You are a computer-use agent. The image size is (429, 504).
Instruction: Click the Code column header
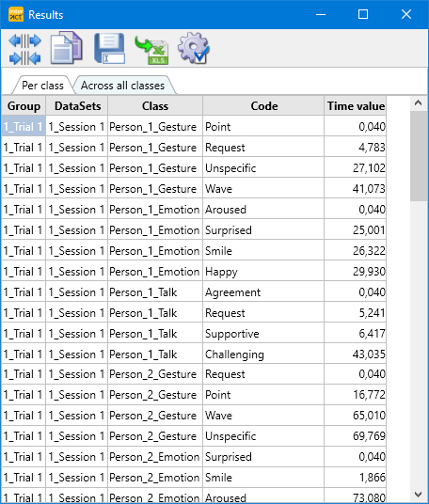(263, 105)
